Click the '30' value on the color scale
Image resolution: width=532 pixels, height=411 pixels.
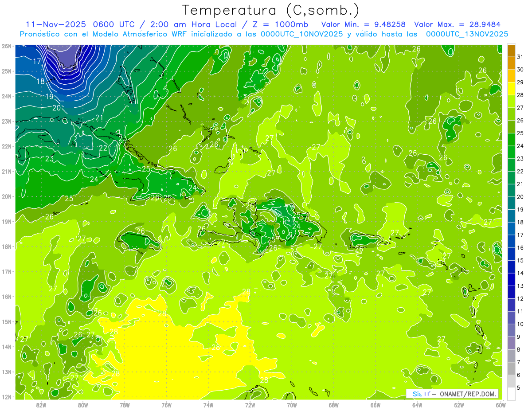pos(520,70)
